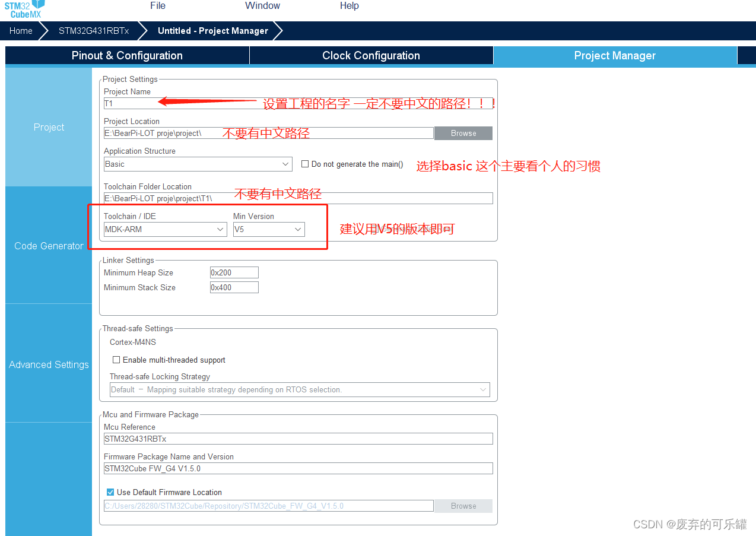
Task: Click the default firmware repository path field
Action: tap(268, 506)
